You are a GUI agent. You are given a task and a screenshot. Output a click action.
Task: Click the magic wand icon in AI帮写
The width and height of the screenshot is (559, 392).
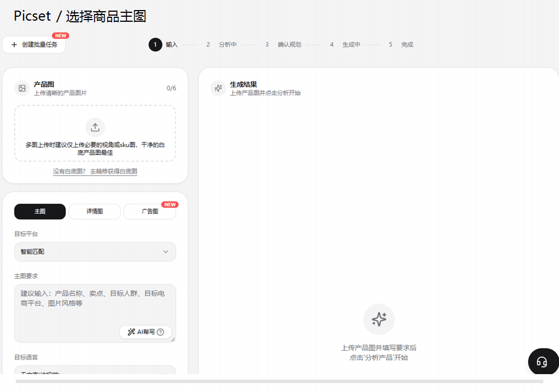coord(131,332)
